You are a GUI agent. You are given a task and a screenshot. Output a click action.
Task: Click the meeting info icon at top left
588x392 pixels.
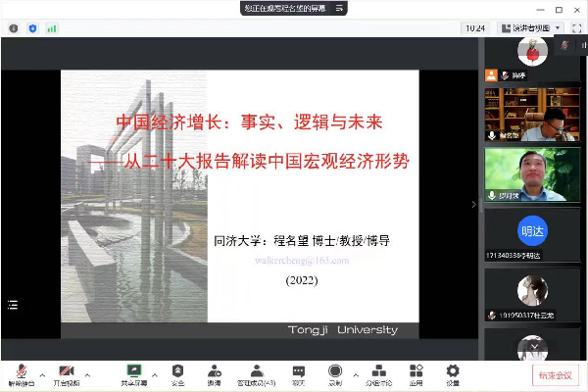[14, 28]
